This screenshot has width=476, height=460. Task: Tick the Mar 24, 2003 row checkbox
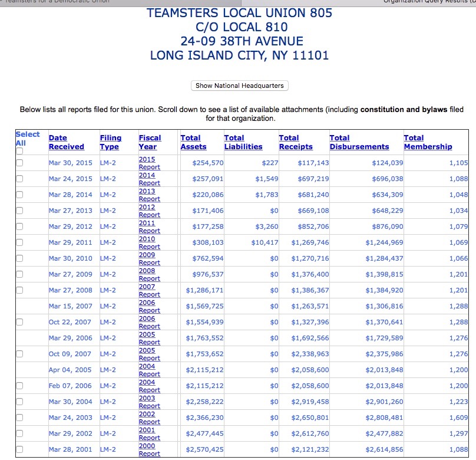pos(19,418)
